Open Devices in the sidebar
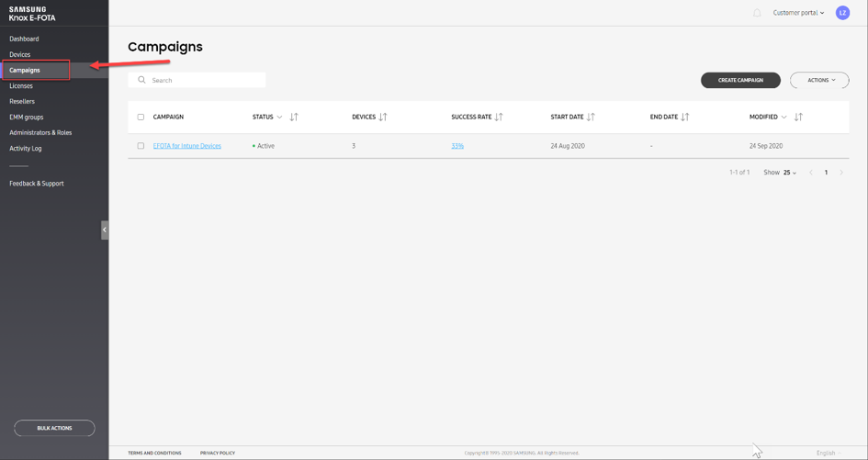This screenshot has width=868, height=460. [20, 54]
